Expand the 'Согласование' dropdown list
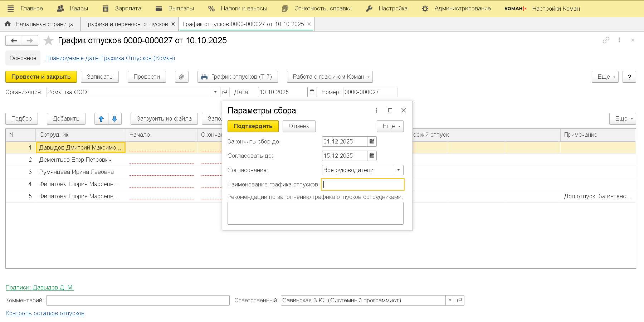The height and width of the screenshot is (322, 644). pyautogui.click(x=399, y=170)
